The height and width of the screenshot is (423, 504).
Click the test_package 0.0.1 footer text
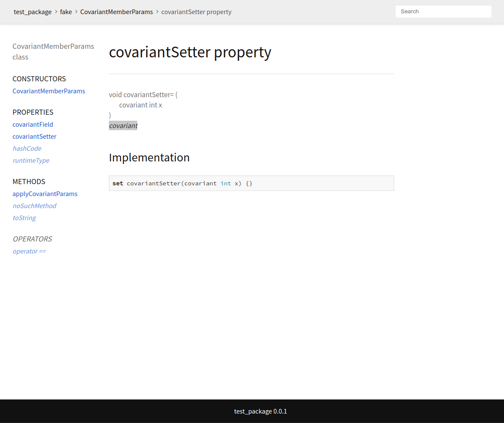click(x=261, y=411)
